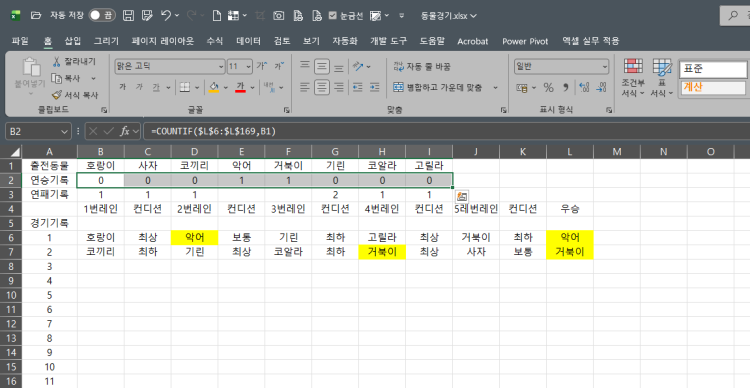Image resolution: width=750 pixels, height=388 pixels.
Task: Click the decrease indent icon
Action: [x=357, y=87]
